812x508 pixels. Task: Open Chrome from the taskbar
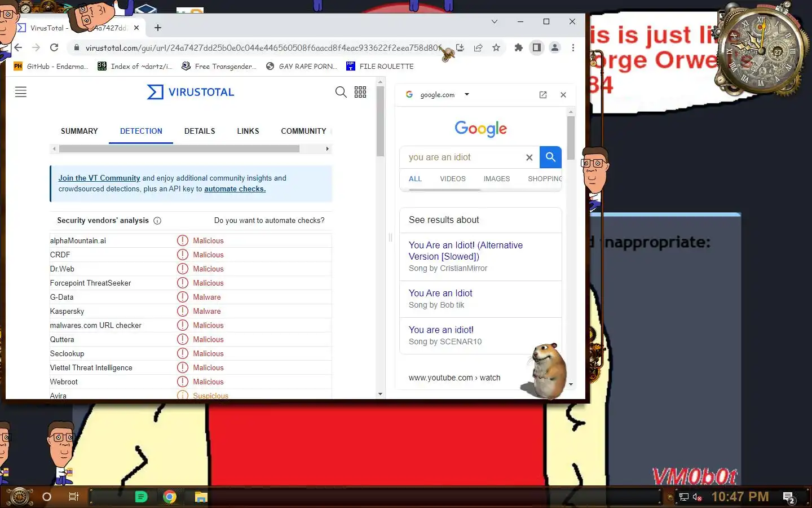point(170,497)
